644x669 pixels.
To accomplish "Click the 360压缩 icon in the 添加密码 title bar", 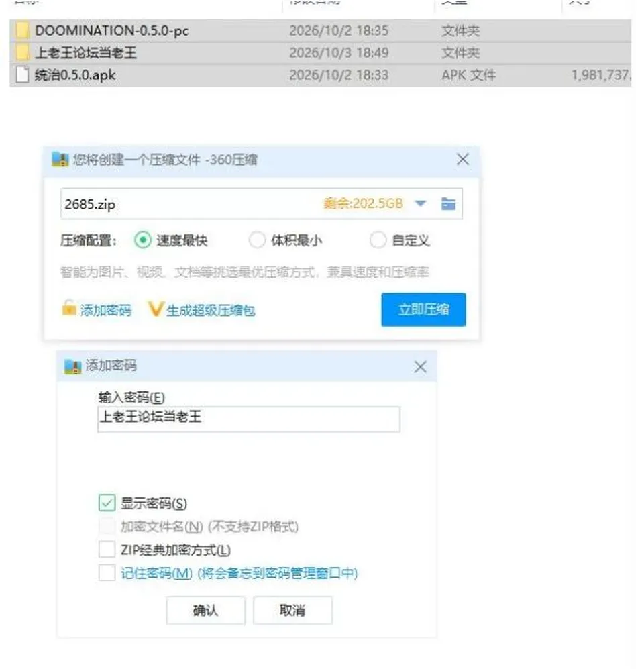I will (x=72, y=366).
